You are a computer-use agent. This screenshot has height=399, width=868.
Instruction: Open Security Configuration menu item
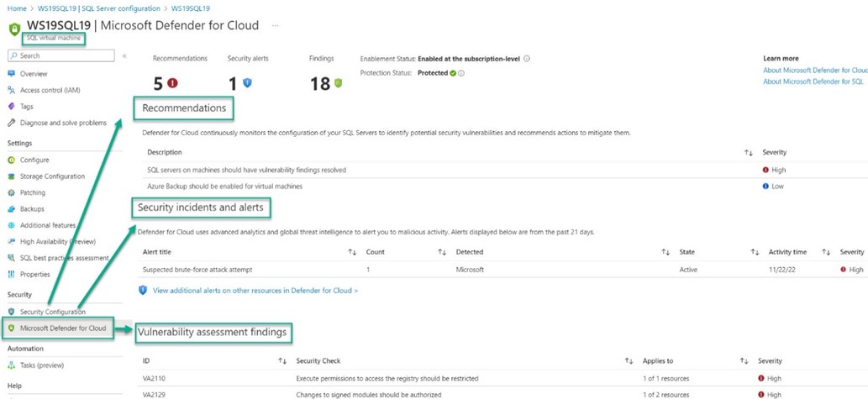[53, 312]
